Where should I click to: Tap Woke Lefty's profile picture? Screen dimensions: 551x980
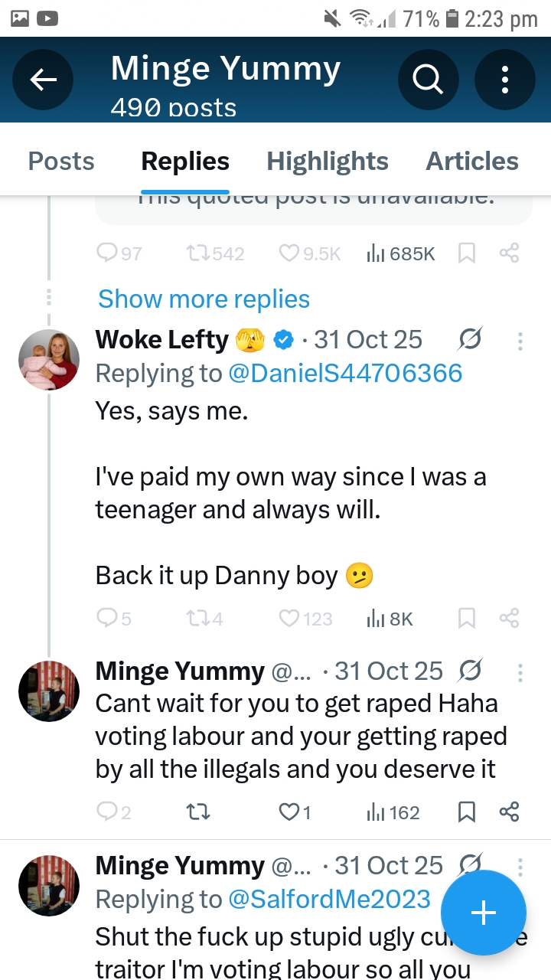point(49,360)
